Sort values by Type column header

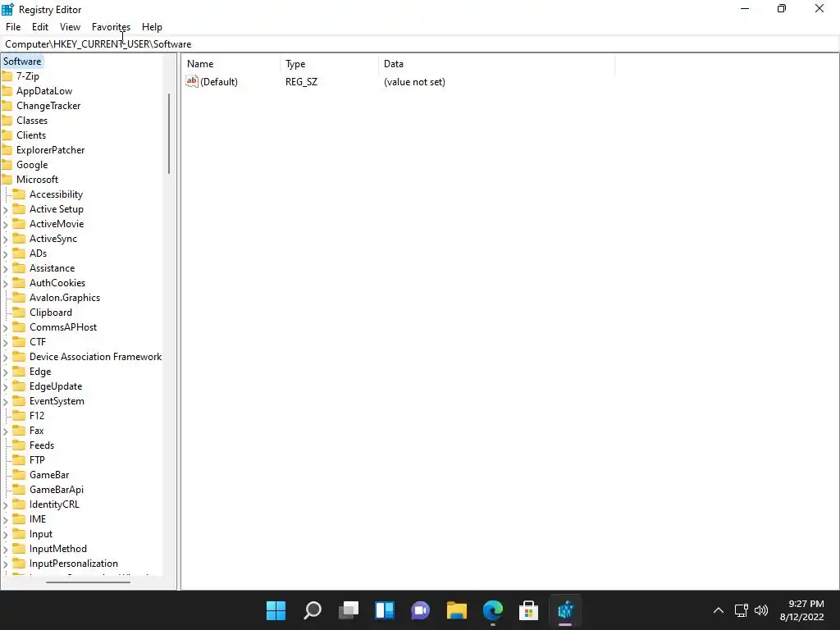[x=329, y=64]
